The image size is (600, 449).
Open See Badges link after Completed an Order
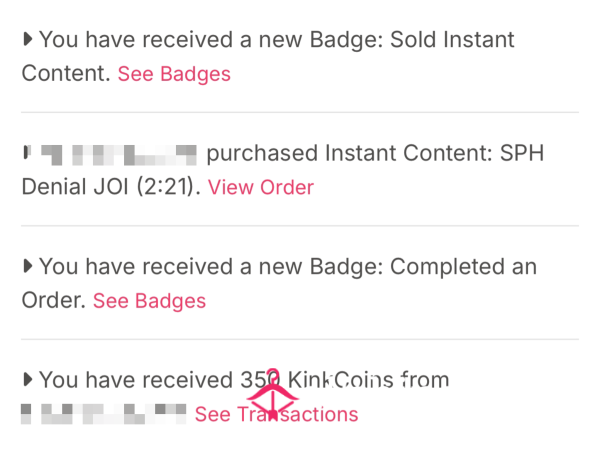149,300
